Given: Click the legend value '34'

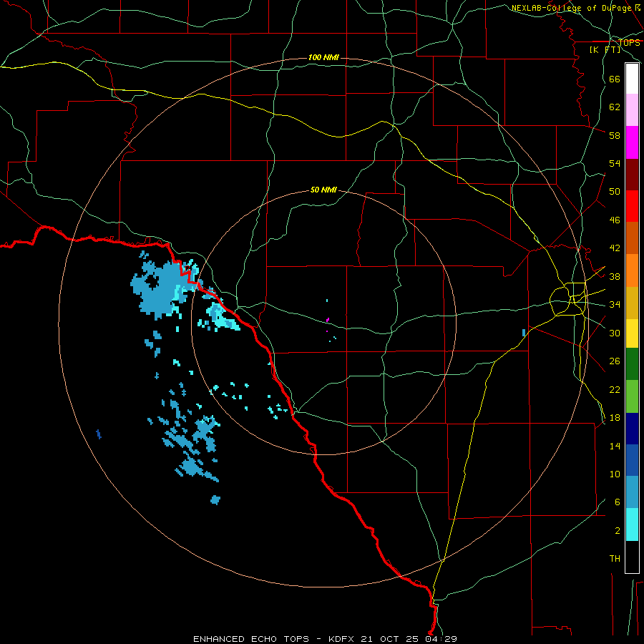Looking at the screenshot, I should 615,304.
